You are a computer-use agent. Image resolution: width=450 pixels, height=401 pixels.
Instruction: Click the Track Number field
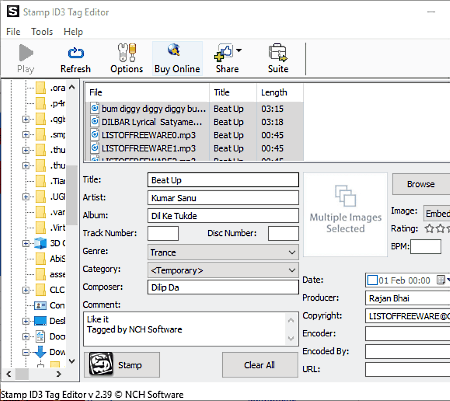tap(163, 233)
